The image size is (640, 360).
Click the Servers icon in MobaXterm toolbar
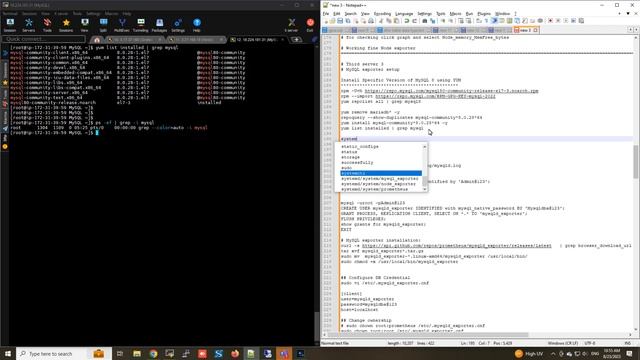click(x=29, y=25)
